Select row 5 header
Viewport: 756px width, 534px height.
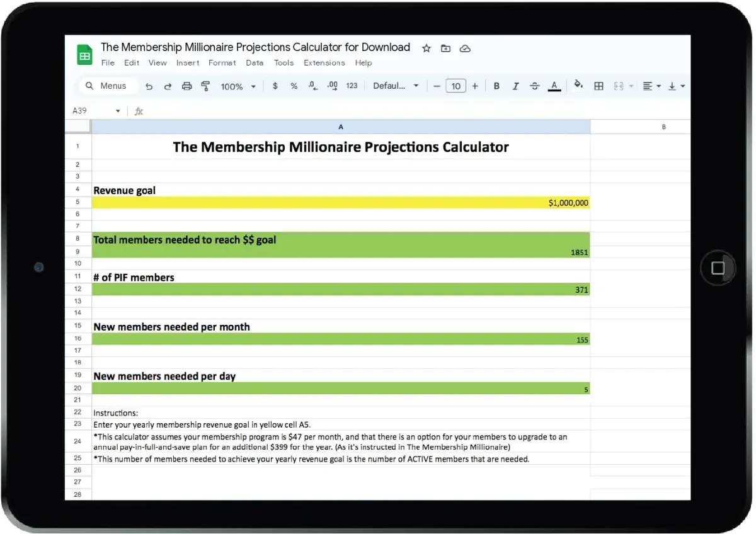click(77, 203)
